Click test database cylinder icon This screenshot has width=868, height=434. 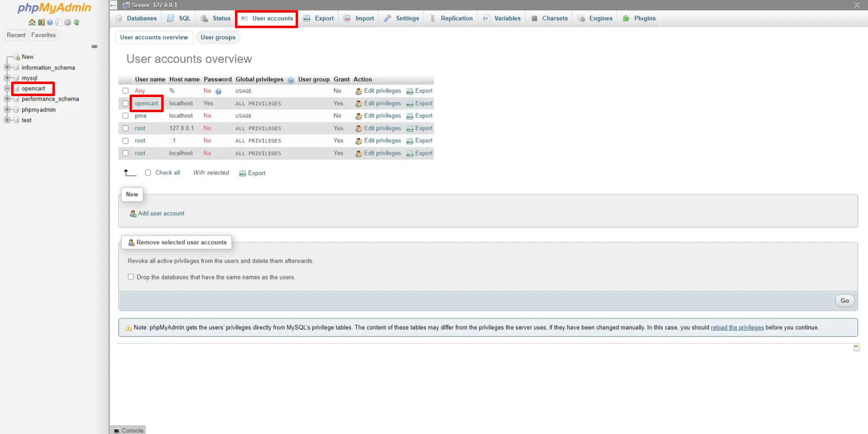(x=17, y=120)
